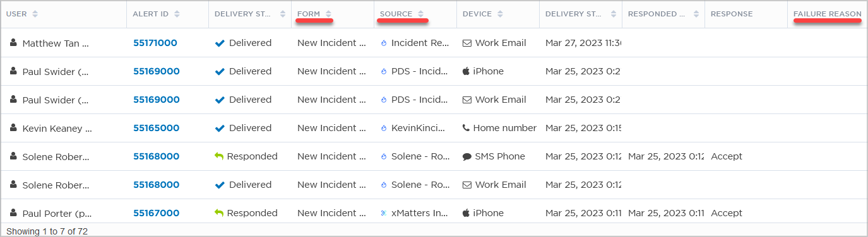
Task: Click the iPhone Apple icon for alert 55169000
Action: click(467, 71)
